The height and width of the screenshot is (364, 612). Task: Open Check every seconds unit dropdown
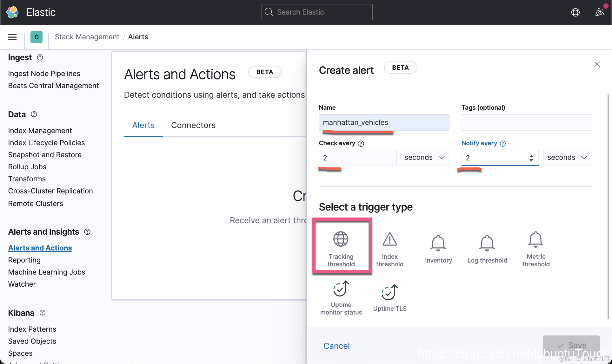click(x=424, y=158)
